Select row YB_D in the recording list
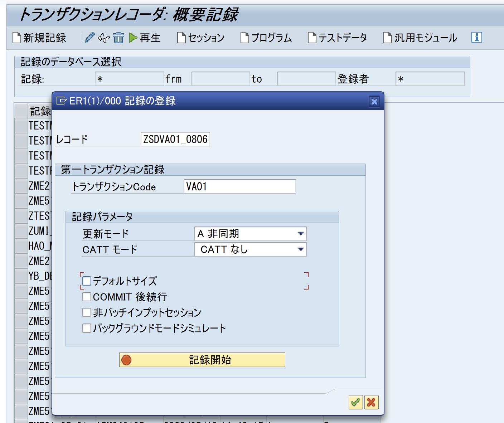The width and height of the screenshot is (504, 423). (x=40, y=276)
